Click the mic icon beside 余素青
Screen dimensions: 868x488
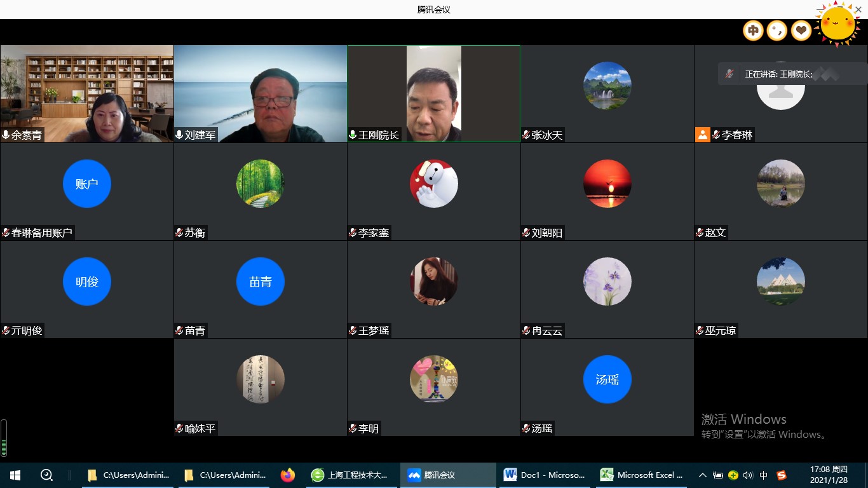(6, 135)
